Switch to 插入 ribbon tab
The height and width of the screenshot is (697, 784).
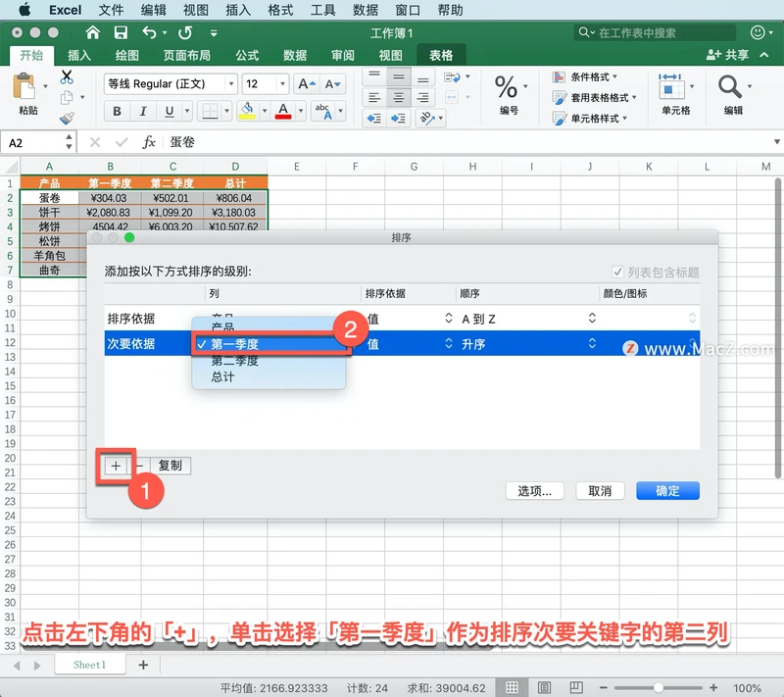(79, 55)
